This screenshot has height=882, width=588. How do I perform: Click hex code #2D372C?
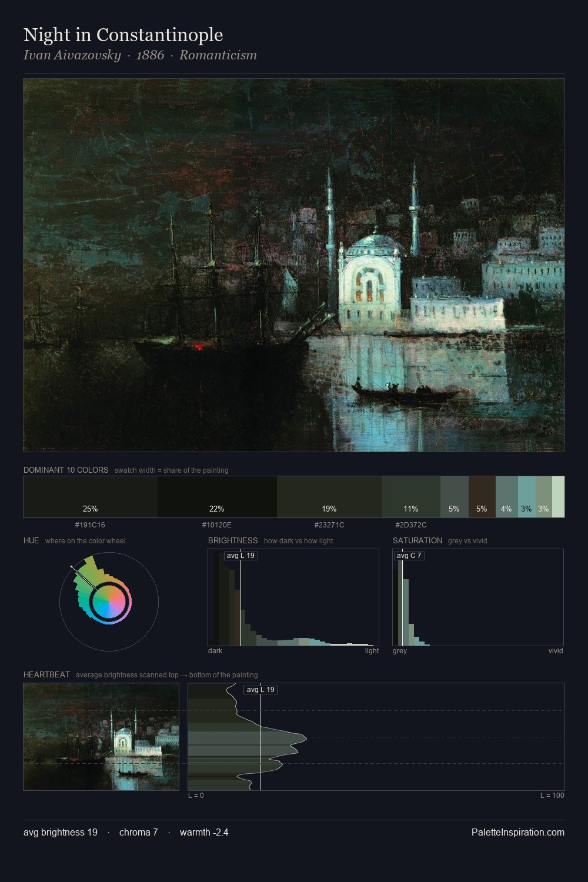point(411,525)
